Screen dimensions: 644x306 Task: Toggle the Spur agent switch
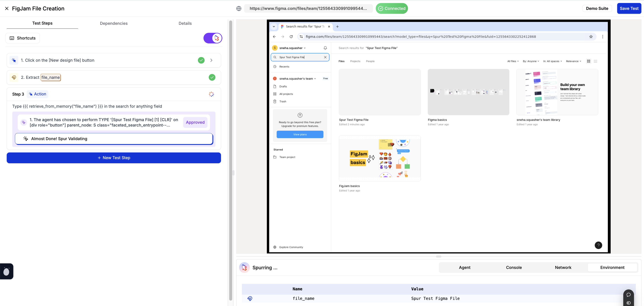[x=213, y=38]
